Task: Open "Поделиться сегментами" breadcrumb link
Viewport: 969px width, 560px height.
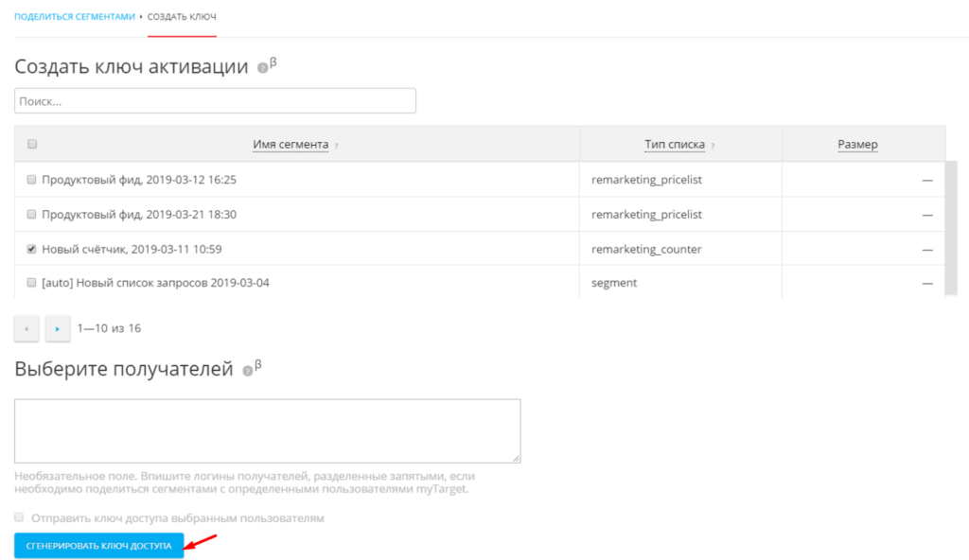Action: coord(75,17)
